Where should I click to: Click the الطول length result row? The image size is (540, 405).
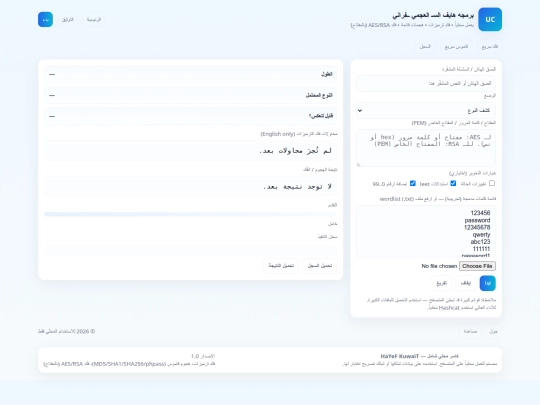pyautogui.click(x=190, y=74)
